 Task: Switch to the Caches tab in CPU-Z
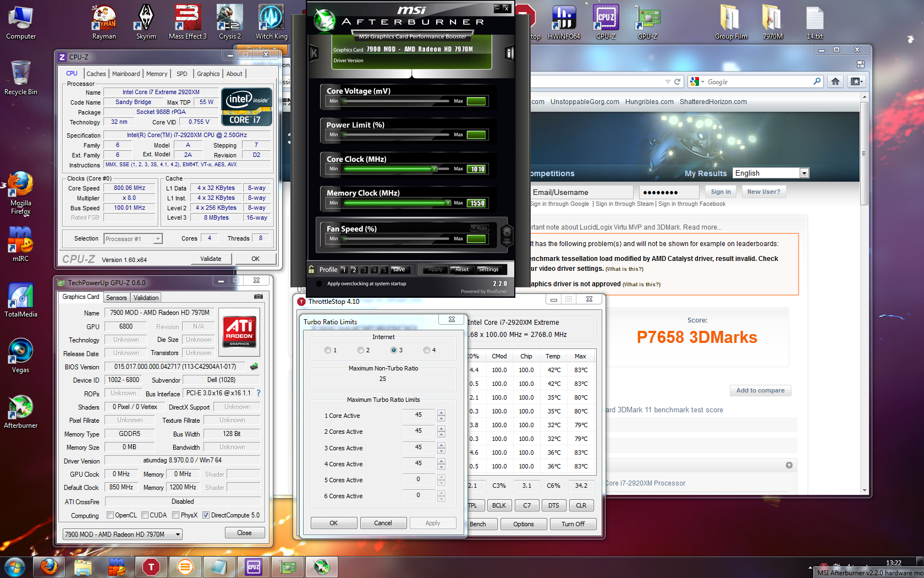[x=96, y=74]
